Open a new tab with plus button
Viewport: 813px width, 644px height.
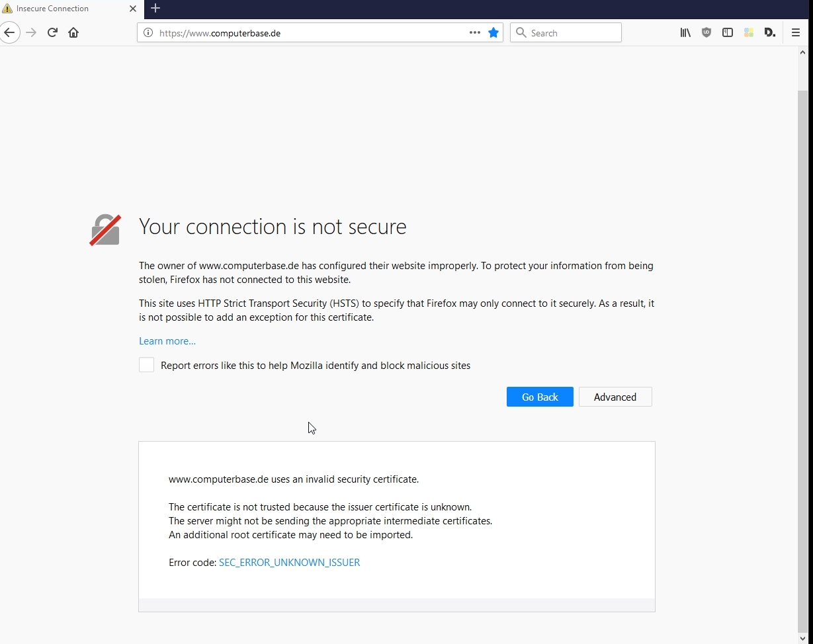coord(155,8)
